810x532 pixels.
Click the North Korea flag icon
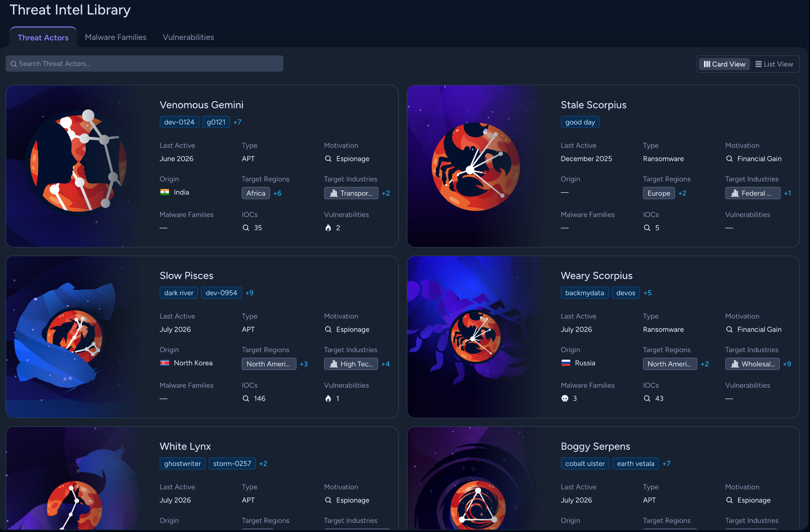(x=165, y=363)
